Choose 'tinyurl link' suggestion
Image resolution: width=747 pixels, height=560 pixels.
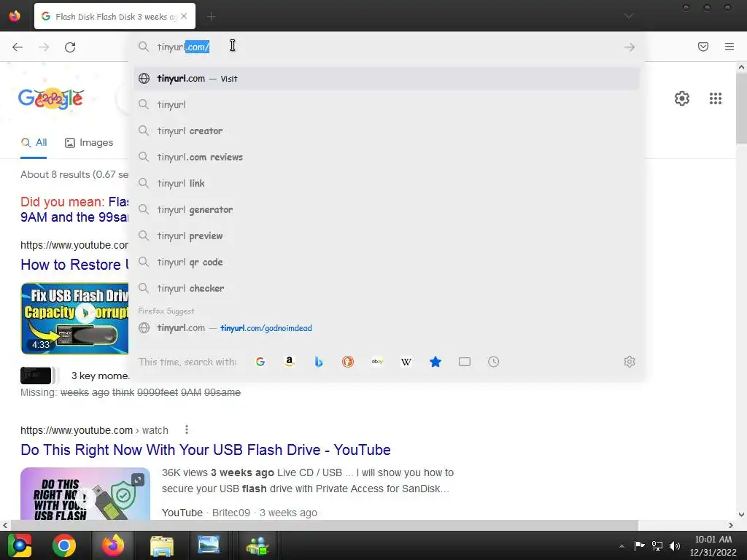[387, 183]
